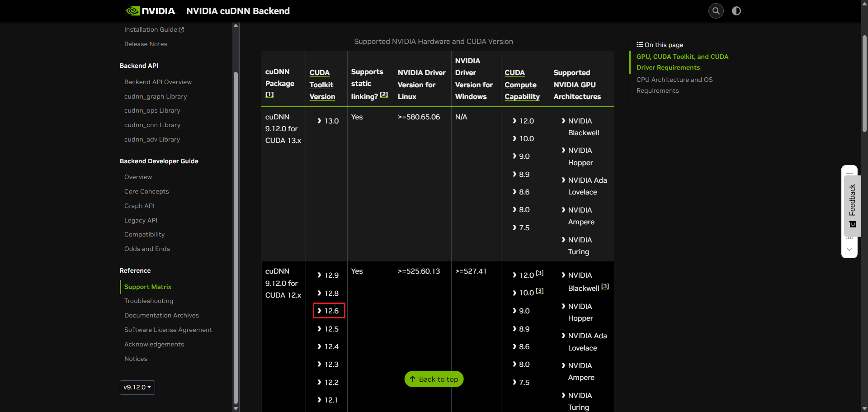Go to Backend API Overview page

158,82
